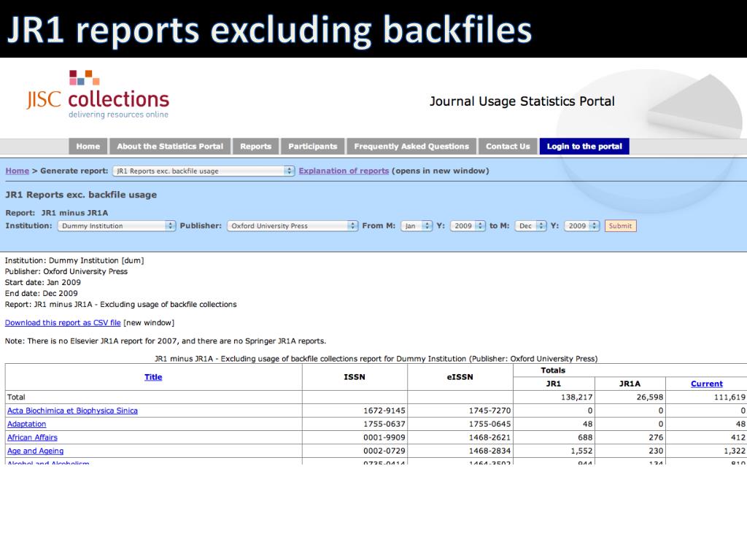Image resolution: width=747 pixels, height=560 pixels.
Task: Click the Total row label
Action: pos(16,397)
